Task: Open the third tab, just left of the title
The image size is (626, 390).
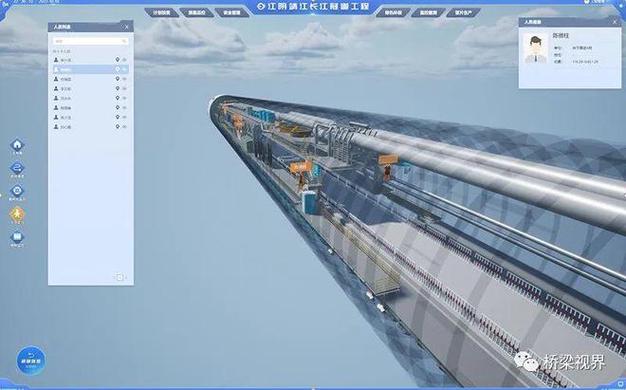Action: [232, 13]
